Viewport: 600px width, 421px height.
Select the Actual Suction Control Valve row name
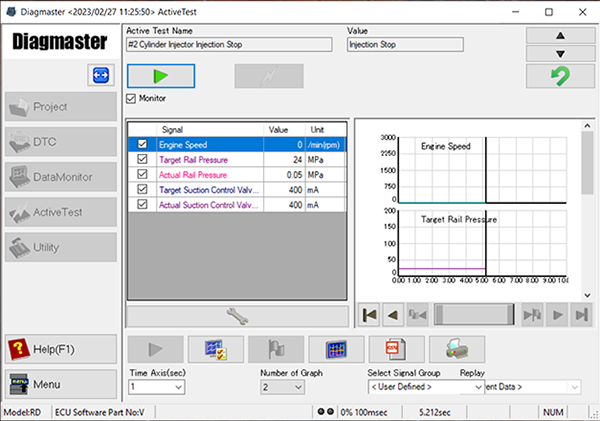tap(209, 205)
